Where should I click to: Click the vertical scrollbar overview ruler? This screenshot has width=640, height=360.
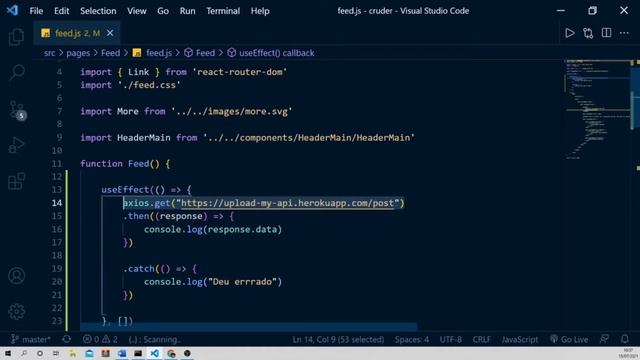click(635, 195)
